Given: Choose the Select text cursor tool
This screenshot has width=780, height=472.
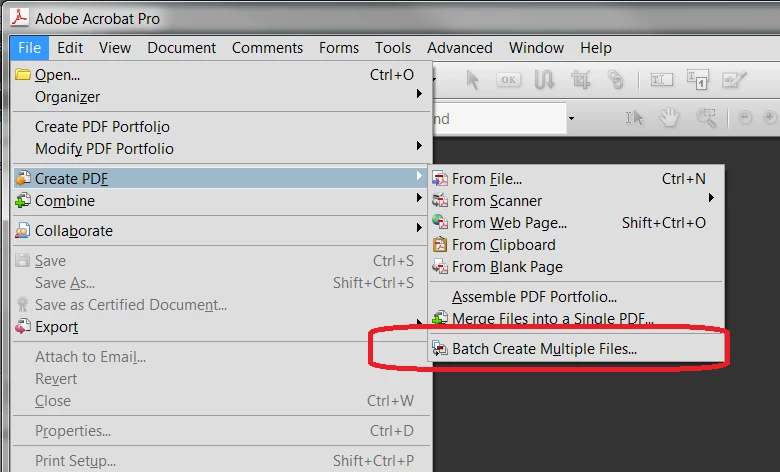Looking at the screenshot, I should tap(634, 118).
